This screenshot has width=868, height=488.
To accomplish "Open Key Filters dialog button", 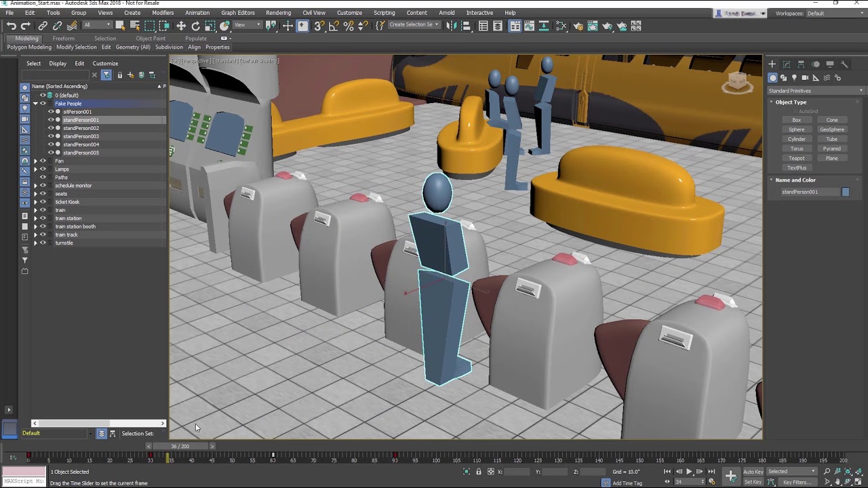I will point(797,482).
